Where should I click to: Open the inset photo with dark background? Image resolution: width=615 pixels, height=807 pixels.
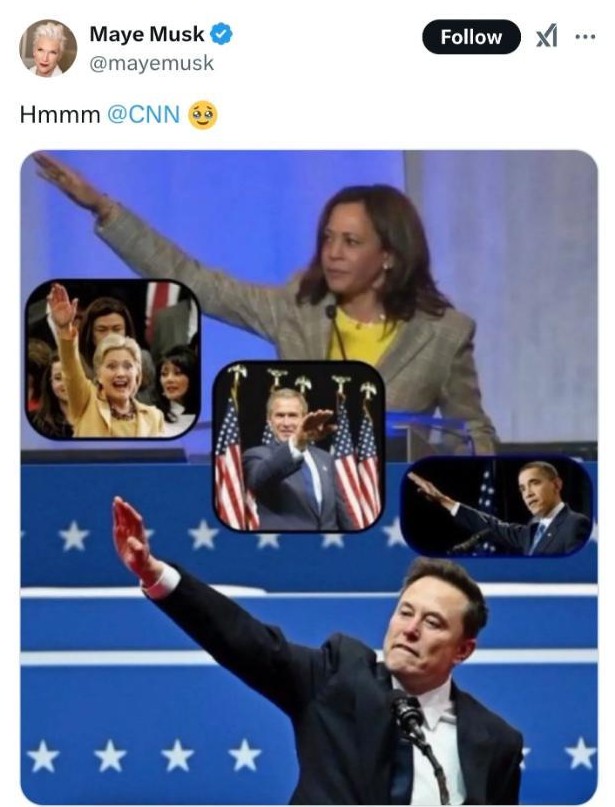497,506
